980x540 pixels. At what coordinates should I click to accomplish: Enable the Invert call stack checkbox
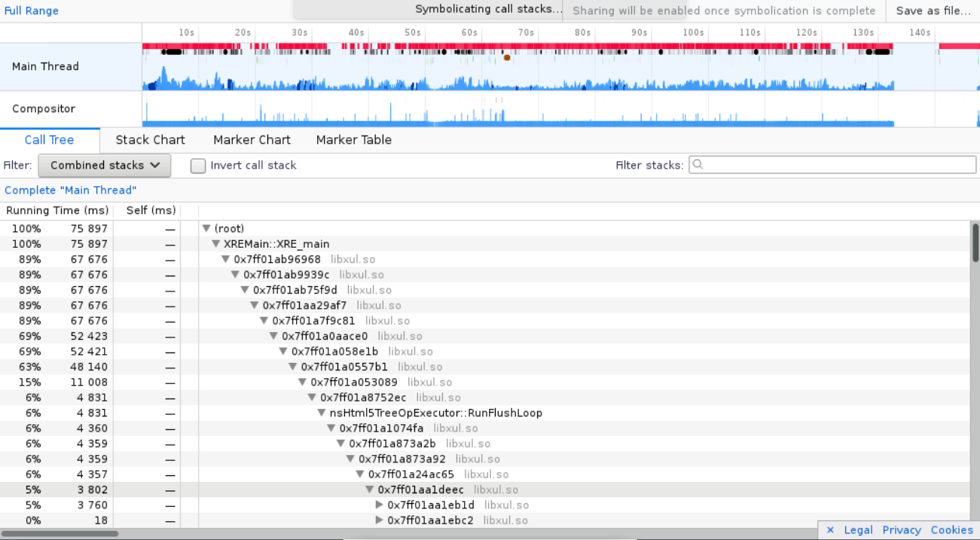[198, 166]
